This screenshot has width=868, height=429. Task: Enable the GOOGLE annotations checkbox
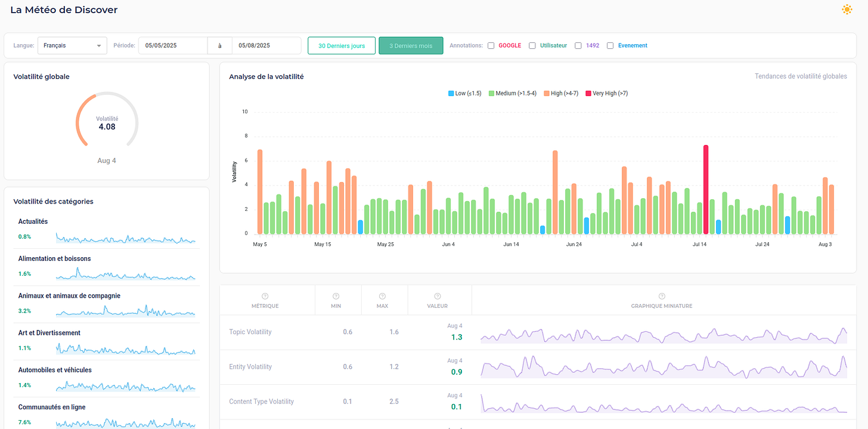tap(491, 45)
